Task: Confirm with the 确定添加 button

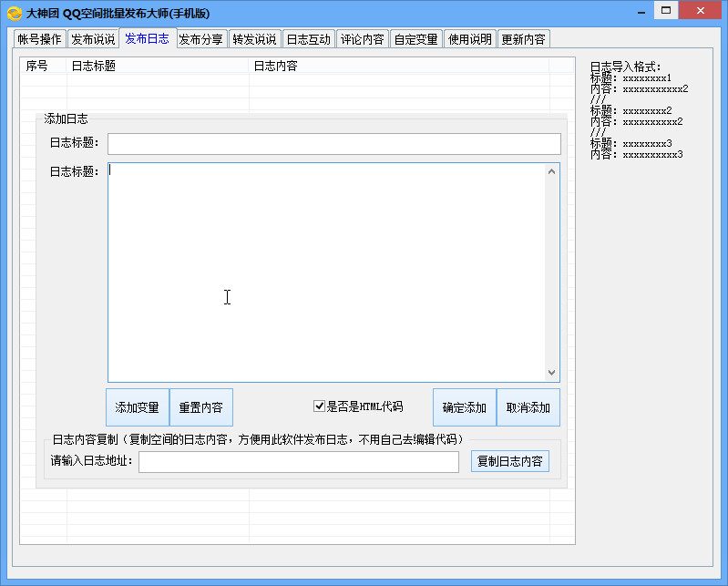Action: coord(465,407)
